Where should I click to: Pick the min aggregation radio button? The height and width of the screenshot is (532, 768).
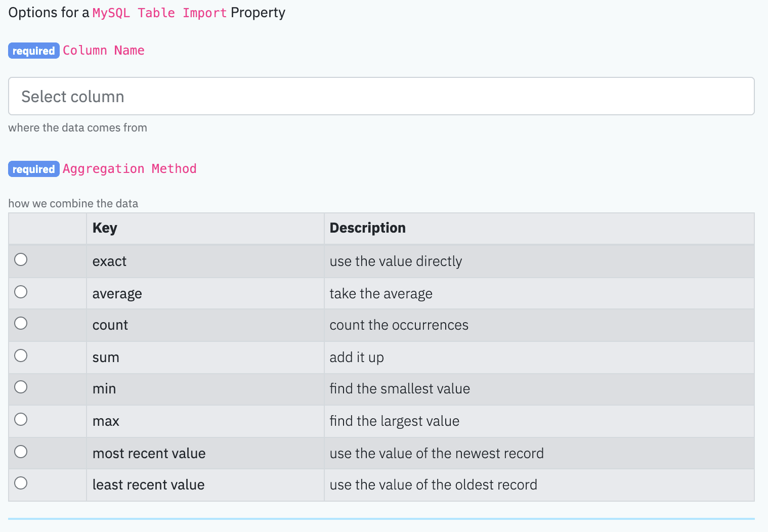(x=21, y=387)
